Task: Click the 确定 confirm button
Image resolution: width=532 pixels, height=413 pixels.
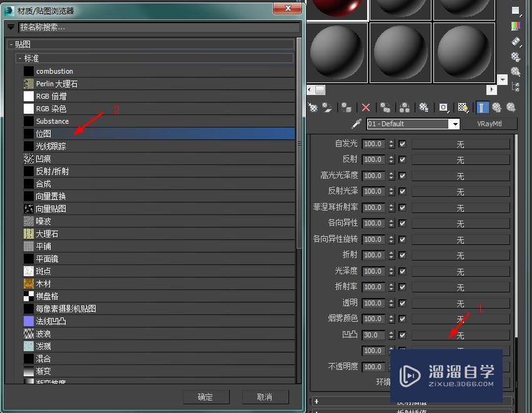Action: pos(207,397)
